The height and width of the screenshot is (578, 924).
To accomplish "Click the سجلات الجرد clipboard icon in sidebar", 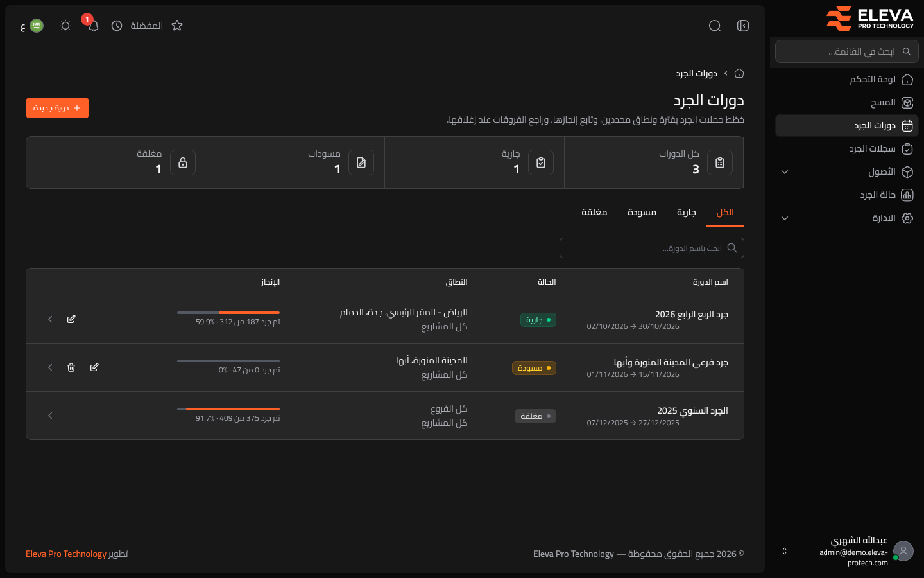I will 907,149.
